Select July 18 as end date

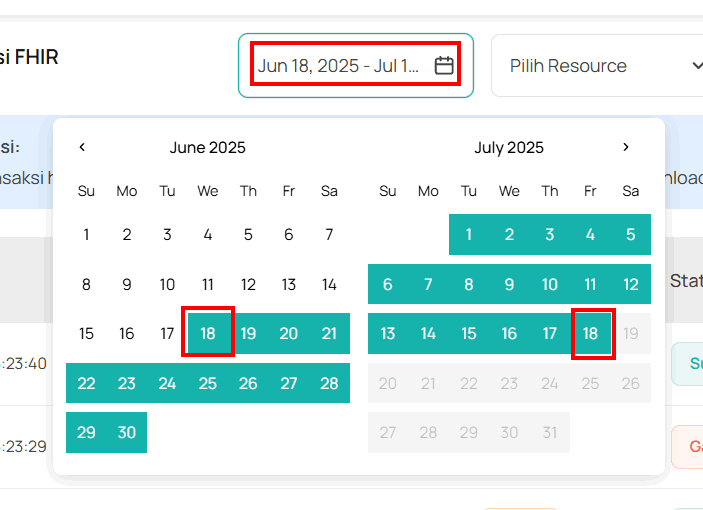point(590,333)
